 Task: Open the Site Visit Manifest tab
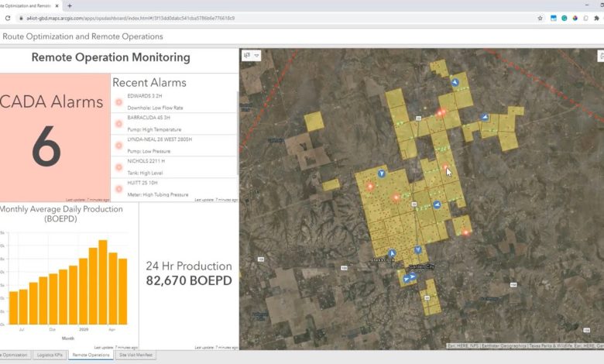(136, 355)
